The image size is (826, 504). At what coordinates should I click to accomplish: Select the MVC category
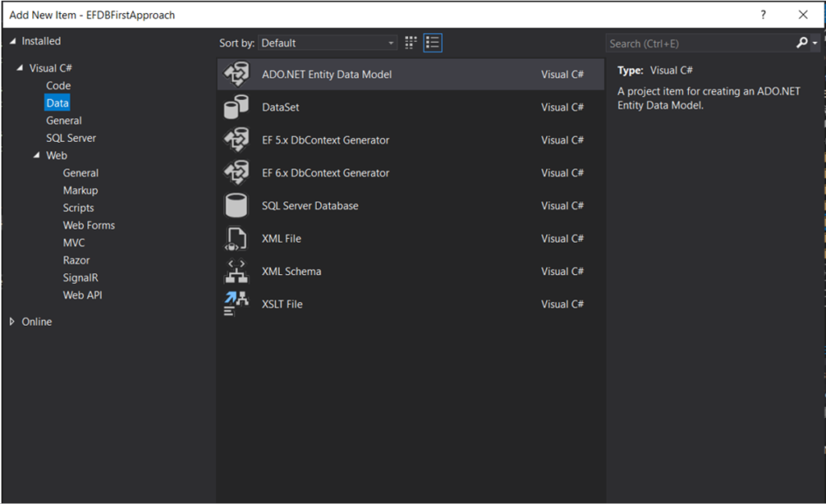pos(73,243)
